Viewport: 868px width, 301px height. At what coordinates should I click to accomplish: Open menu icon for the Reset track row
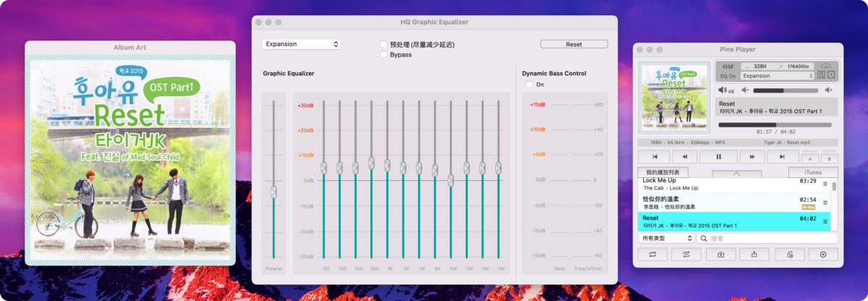coord(825,221)
